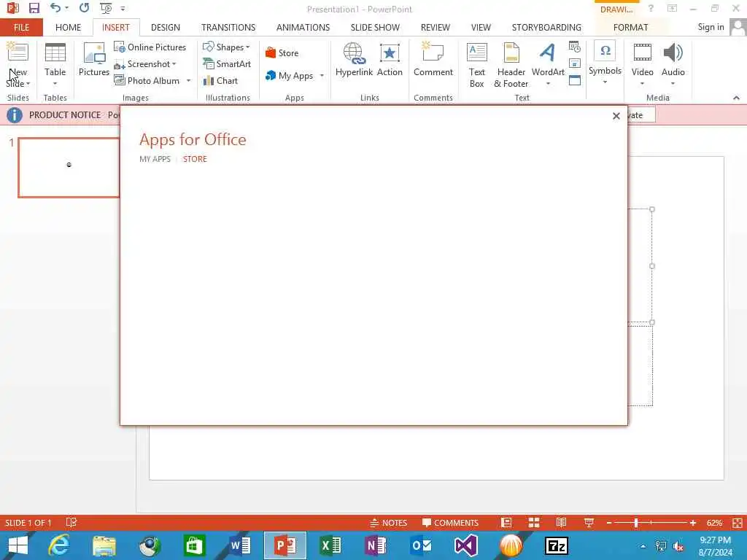
Task: Fit slide to current window icon
Action: point(737,522)
